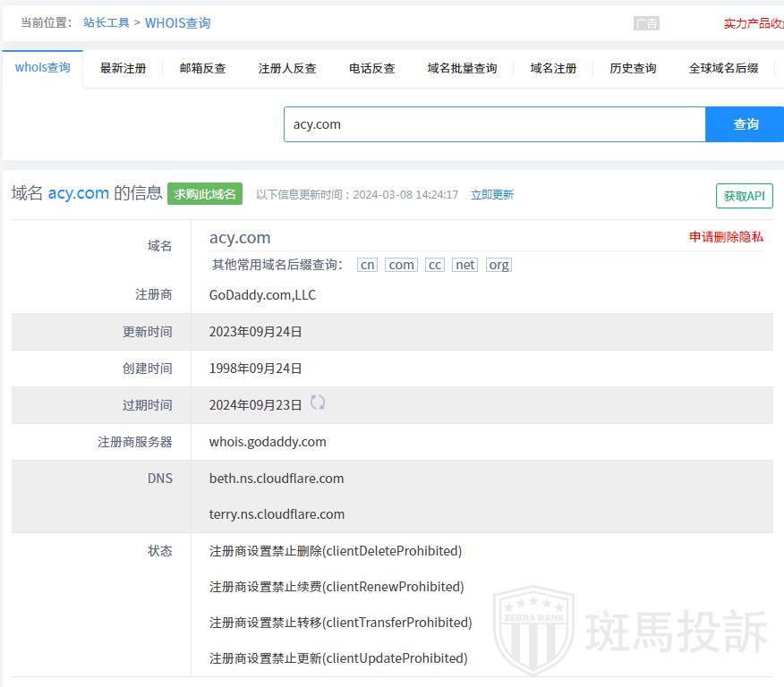This screenshot has width=784, height=687.
Task: Query the cn domain suffix
Action: (x=367, y=265)
